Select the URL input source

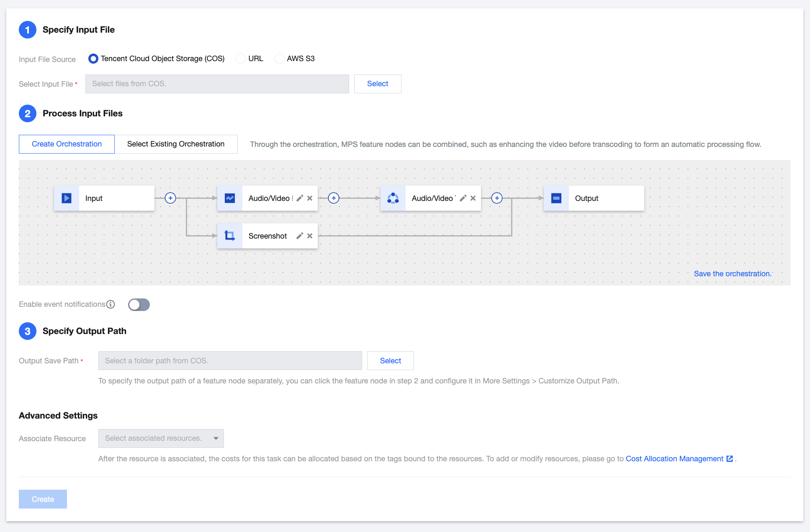[x=241, y=59]
